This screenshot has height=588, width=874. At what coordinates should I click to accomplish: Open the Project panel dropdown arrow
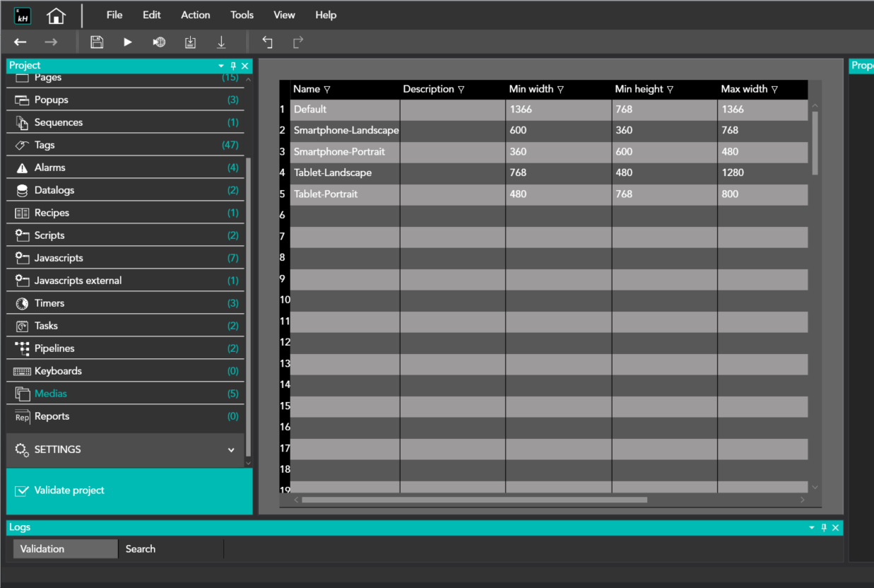tap(221, 66)
